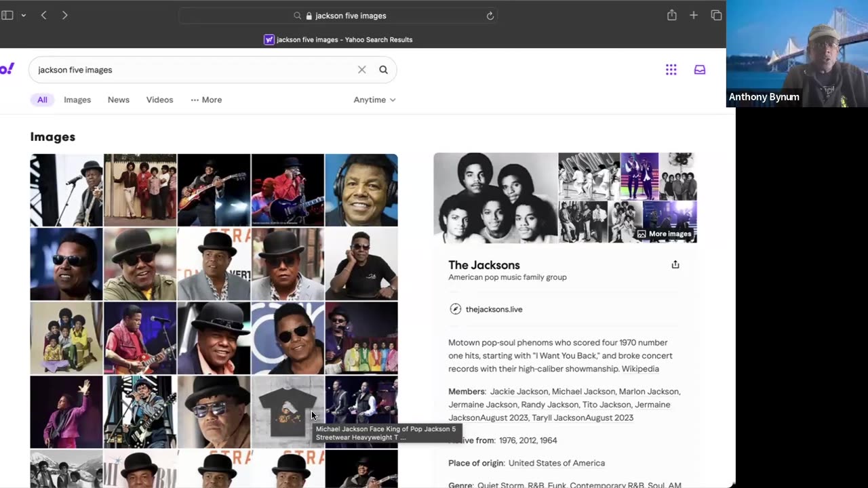The height and width of the screenshot is (488, 868).
Task: Expand the More filters menu
Action: [206, 100]
